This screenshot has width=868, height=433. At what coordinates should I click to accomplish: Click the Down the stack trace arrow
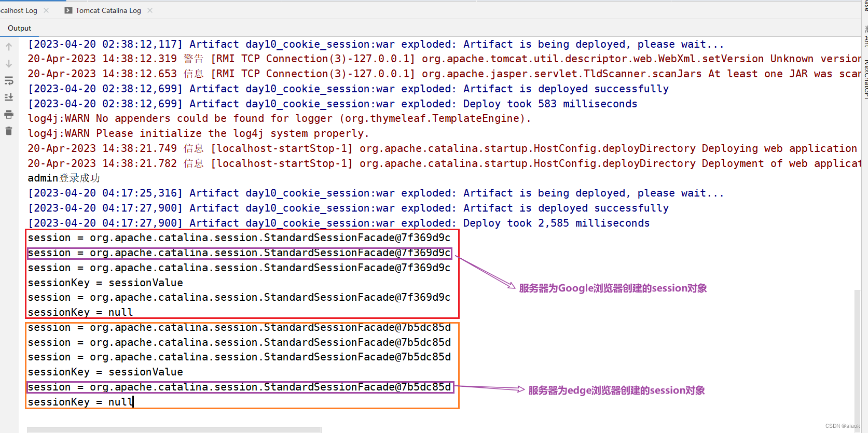click(x=9, y=64)
